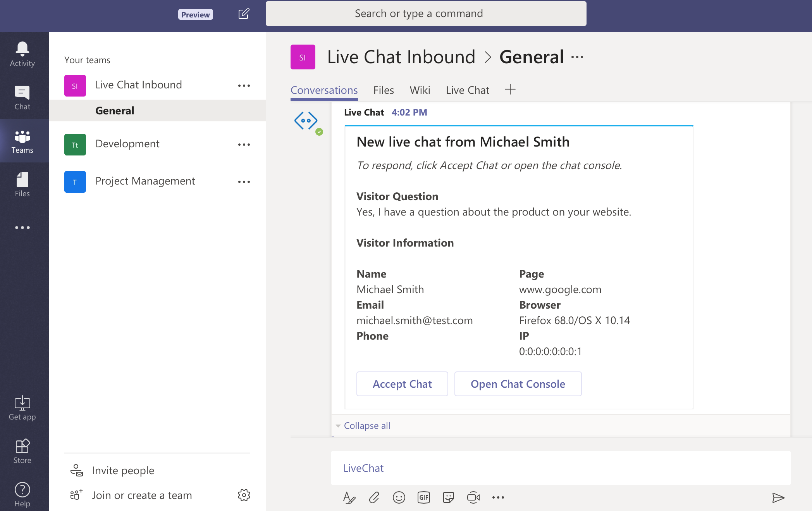Image resolution: width=812 pixels, height=511 pixels.
Task: Open Development team more options
Action: (x=244, y=144)
